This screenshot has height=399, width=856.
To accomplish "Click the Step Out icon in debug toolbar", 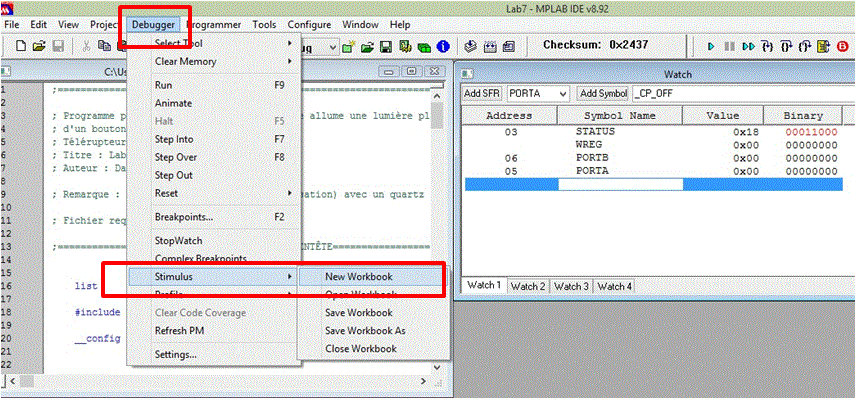I will [x=805, y=47].
